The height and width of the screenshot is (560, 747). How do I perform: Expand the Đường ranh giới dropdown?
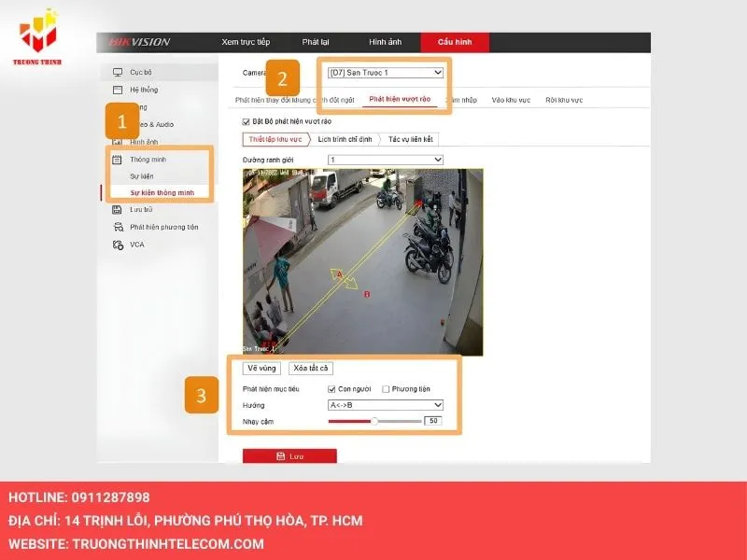point(385,160)
